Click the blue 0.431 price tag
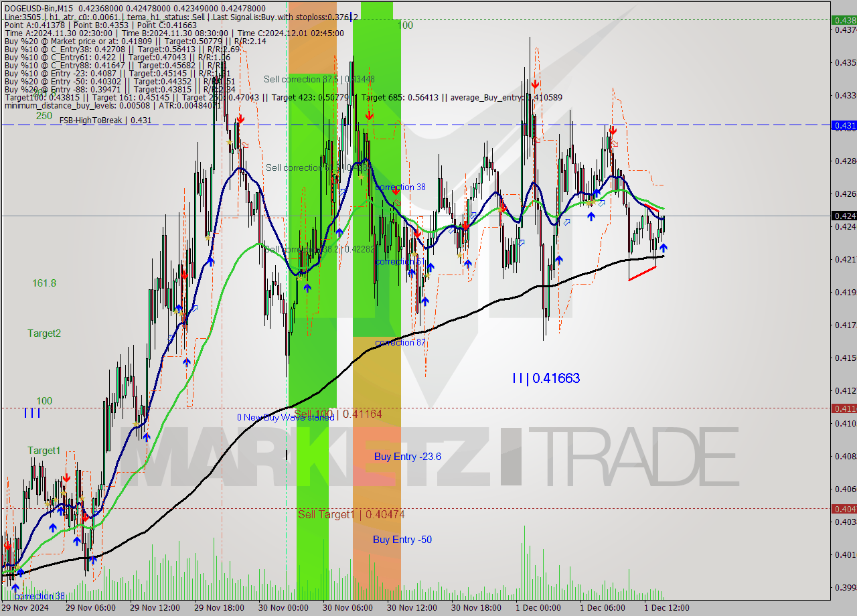 (844, 125)
